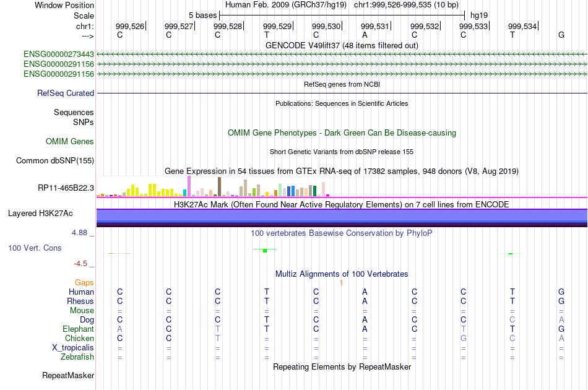The image size is (588, 390).
Task: Click the second ENSG00000291156 transcript label
Action: (x=59, y=74)
